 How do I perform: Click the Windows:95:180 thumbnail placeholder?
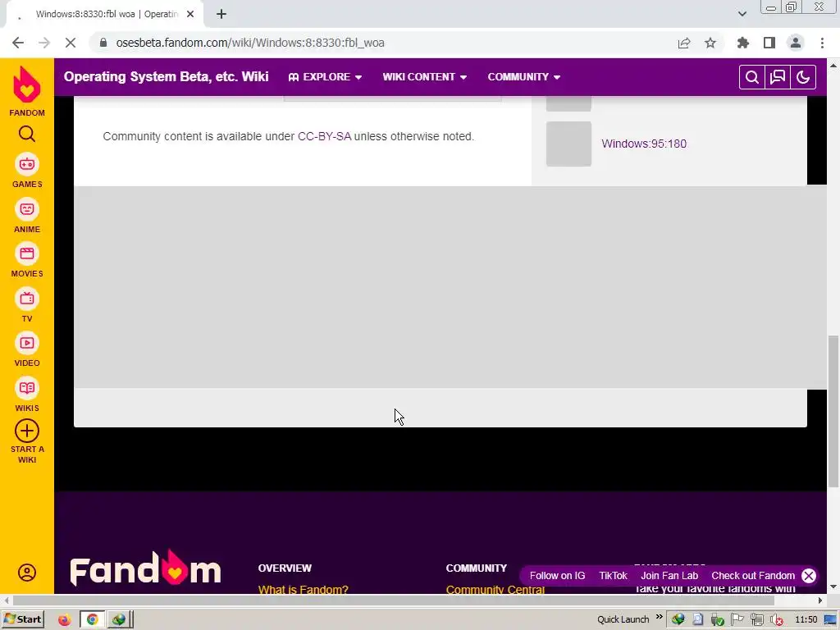pyautogui.click(x=569, y=144)
